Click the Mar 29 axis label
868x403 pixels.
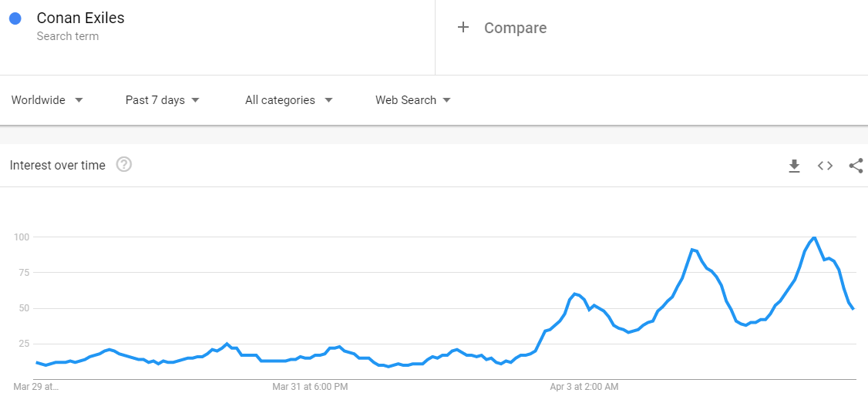pyautogui.click(x=36, y=386)
